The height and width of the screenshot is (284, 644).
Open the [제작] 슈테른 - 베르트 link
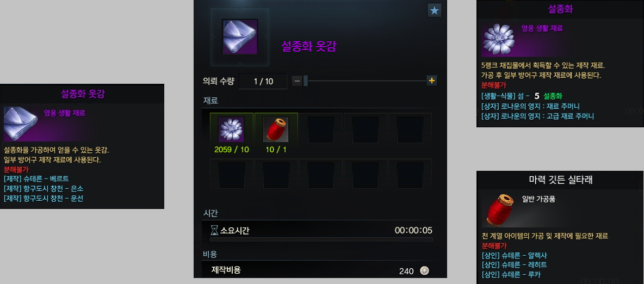pyautogui.click(x=36, y=179)
